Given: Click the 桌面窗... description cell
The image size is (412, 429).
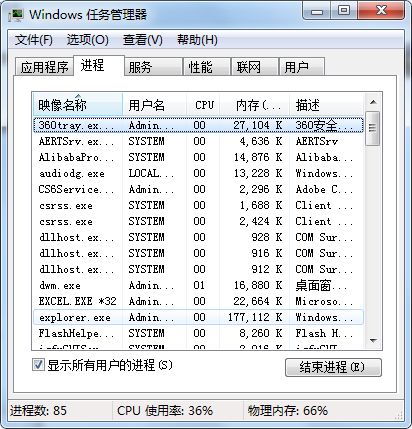Looking at the screenshot, I should (x=321, y=285).
